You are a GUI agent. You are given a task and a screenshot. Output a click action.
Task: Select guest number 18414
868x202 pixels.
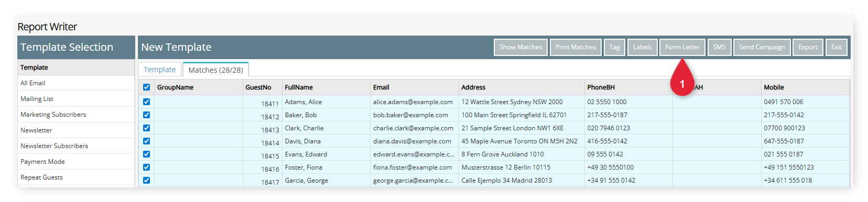point(270,143)
